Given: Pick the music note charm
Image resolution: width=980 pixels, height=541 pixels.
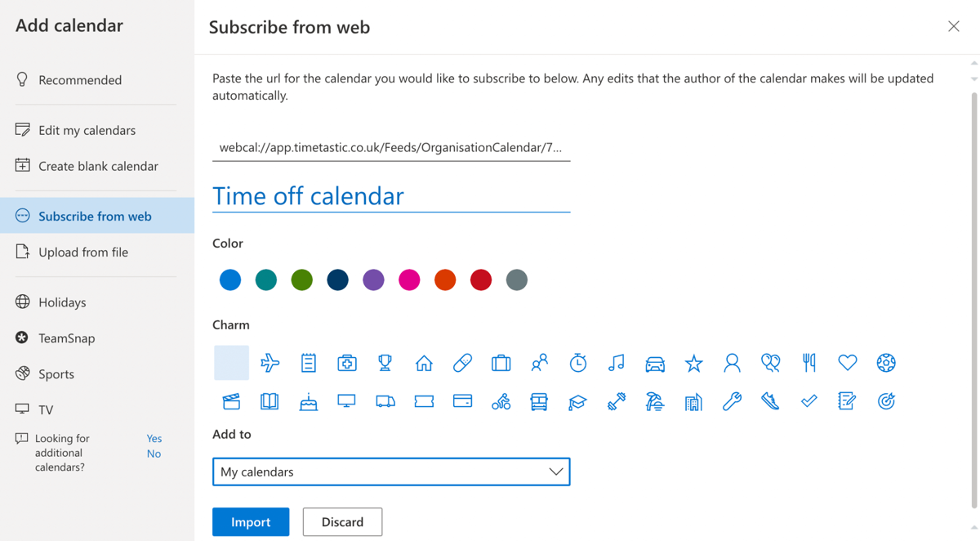Looking at the screenshot, I should coord(617,362).
